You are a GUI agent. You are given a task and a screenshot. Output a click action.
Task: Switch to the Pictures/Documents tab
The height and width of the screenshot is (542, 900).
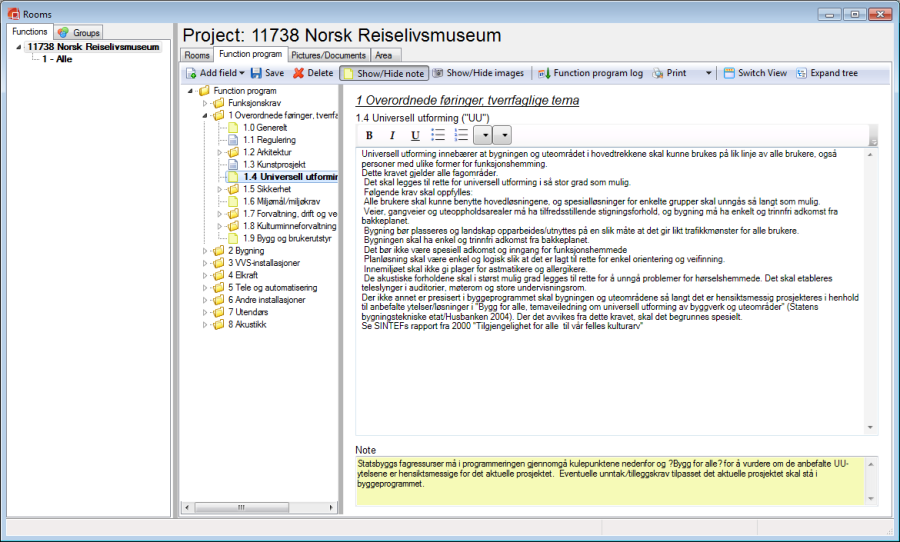(329, 55)
